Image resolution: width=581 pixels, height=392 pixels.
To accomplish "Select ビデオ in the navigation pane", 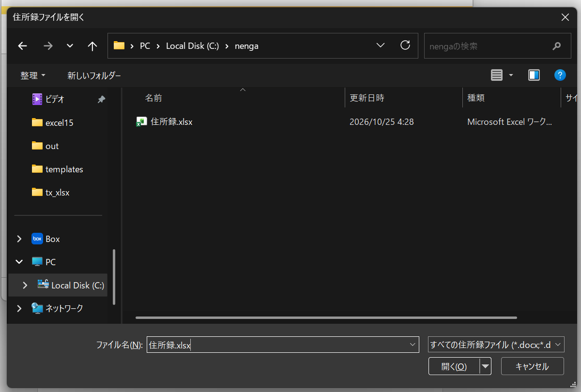I will (x=55, y=99).
